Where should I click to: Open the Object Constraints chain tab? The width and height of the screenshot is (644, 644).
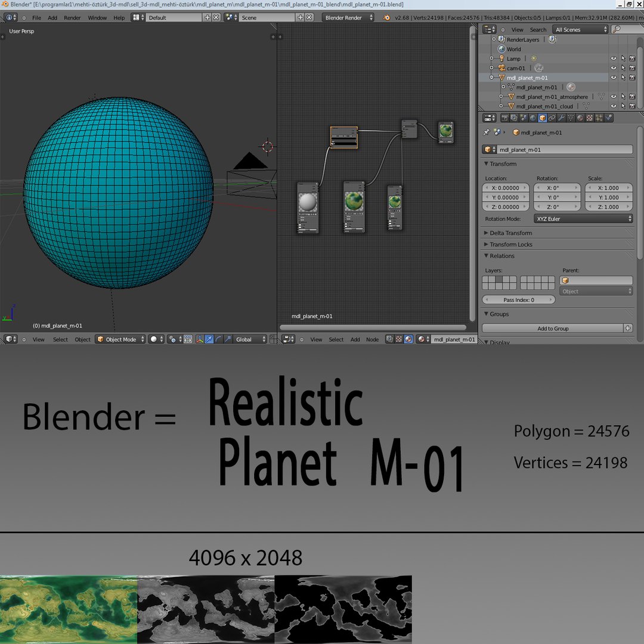(552, 118)
